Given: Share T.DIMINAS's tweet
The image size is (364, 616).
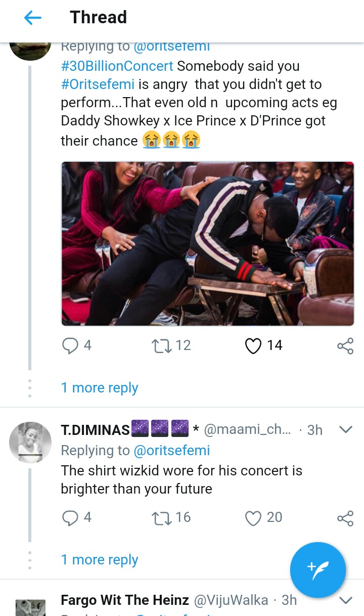Looking at the screenshot, I should tap(345, 518).
